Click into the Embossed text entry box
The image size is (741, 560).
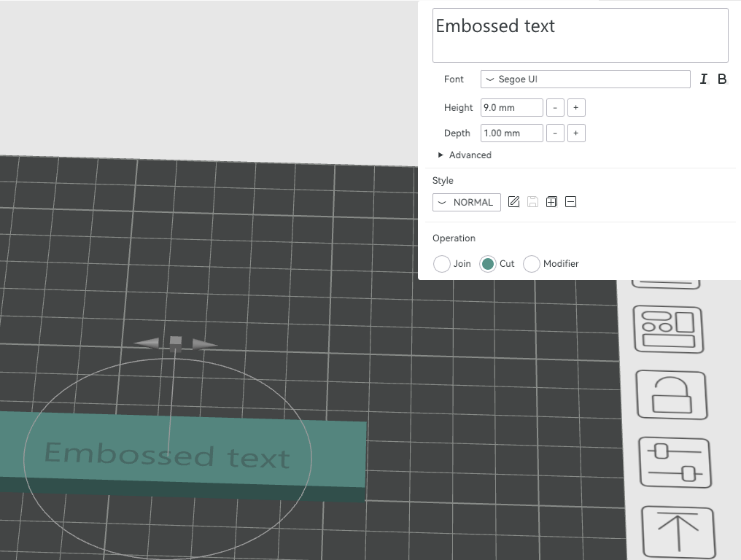(x=581, y=36)
